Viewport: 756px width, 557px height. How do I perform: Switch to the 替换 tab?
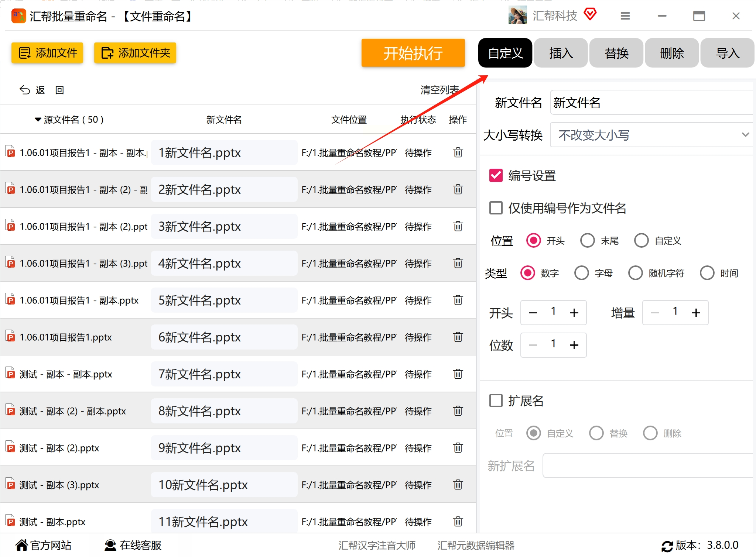point(616,53)
